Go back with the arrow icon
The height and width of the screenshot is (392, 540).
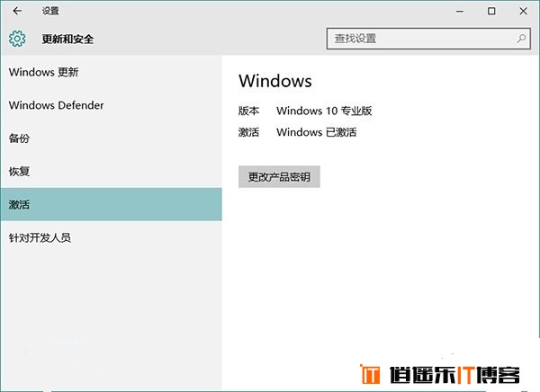click(x=17, y=11)
